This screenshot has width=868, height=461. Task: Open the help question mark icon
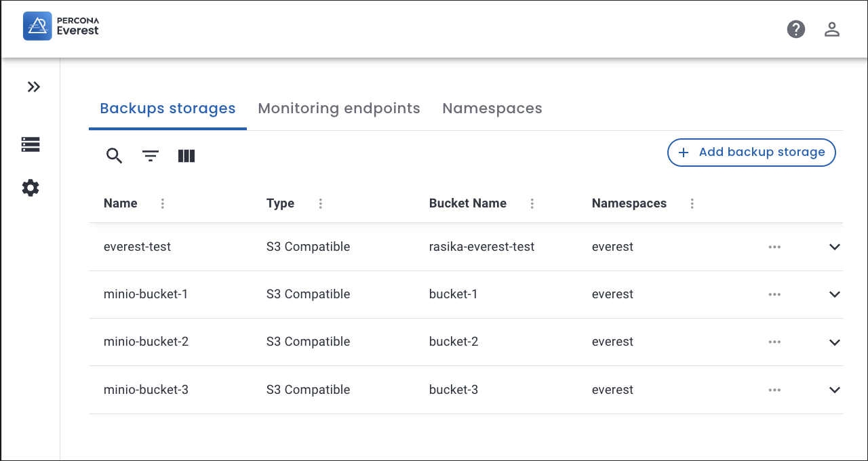click(796, 29)
